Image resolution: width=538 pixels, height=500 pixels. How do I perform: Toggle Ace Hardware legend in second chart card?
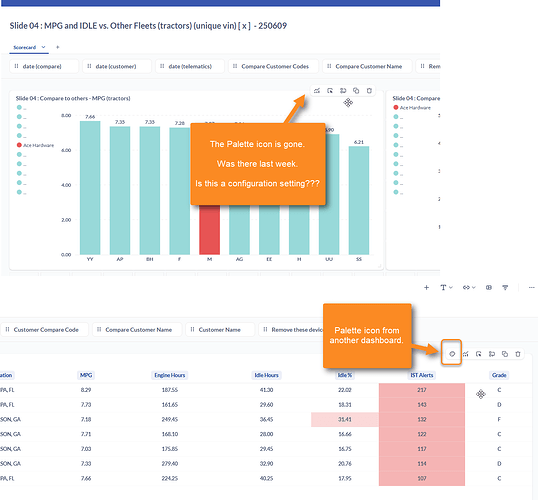click(412, 107)
